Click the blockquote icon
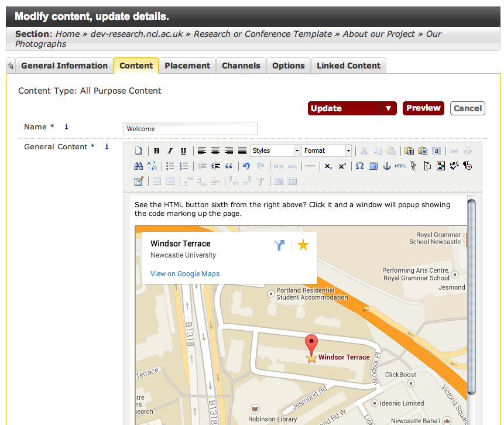Image resolution: width=504 pixels, height=425 pixels. point(229,166)
